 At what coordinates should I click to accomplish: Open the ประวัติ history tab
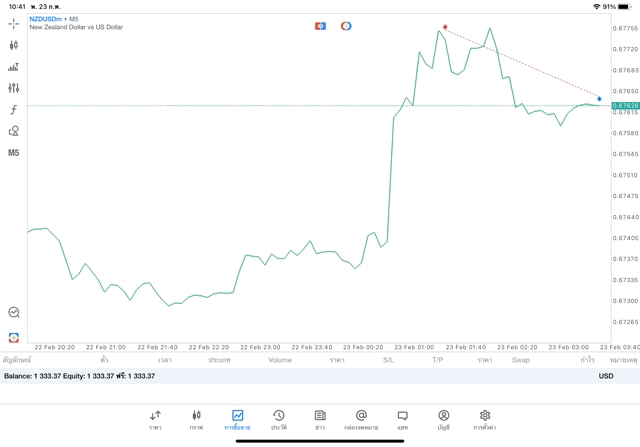(x=278, y=419)
